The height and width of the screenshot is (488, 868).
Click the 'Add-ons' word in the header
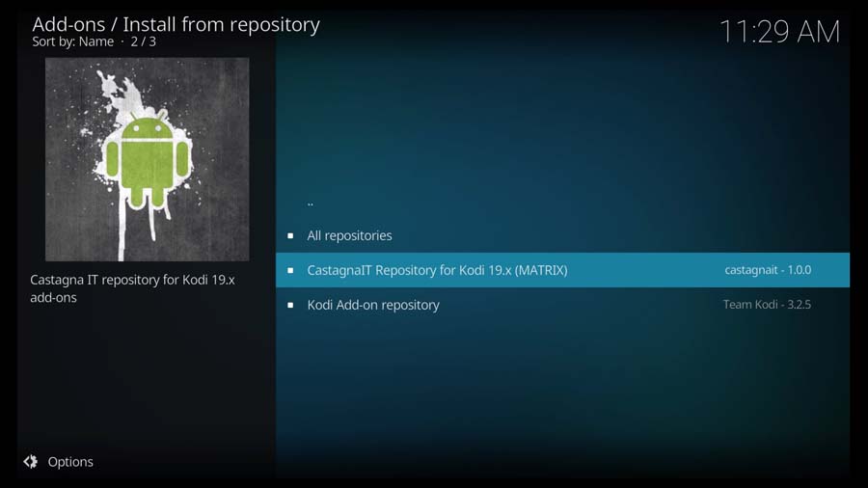(x=68, y=24)
